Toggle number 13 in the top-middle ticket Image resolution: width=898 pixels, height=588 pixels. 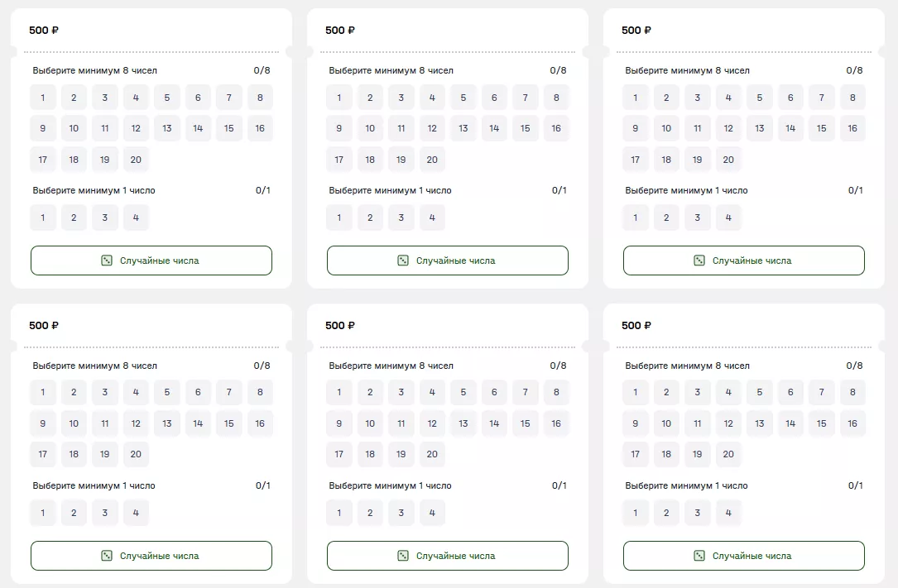point(463,128)
